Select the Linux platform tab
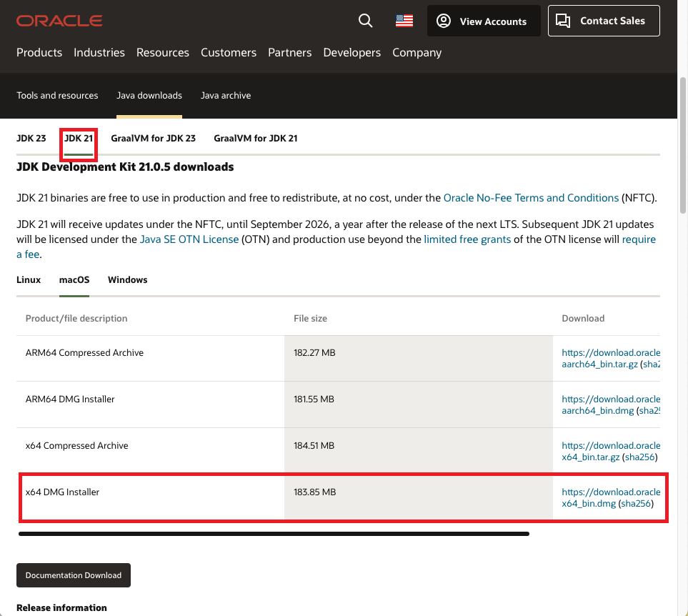This screenshot has width=688, height=616. click(x=29, y=280)
